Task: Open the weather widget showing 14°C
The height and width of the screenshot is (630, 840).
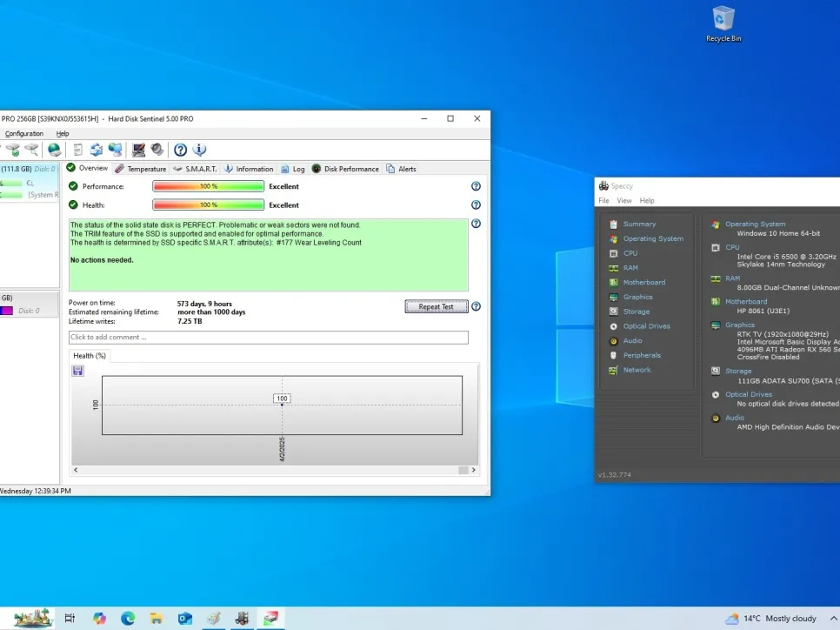Action: point(770,618)
